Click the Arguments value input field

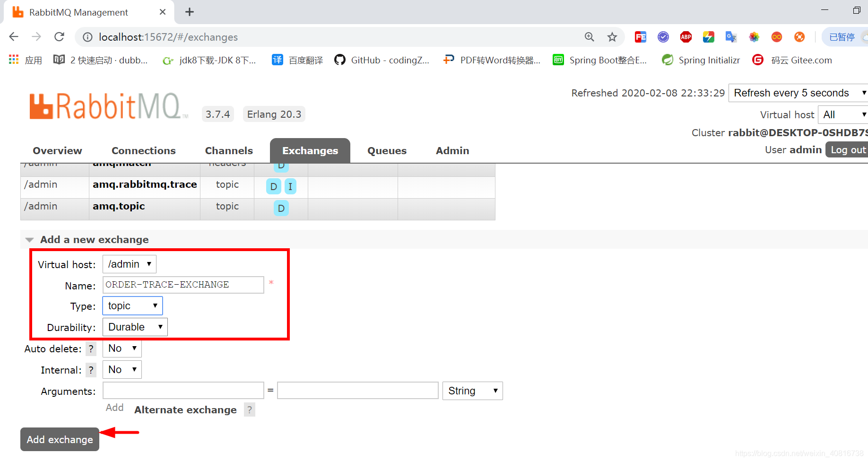358,391
